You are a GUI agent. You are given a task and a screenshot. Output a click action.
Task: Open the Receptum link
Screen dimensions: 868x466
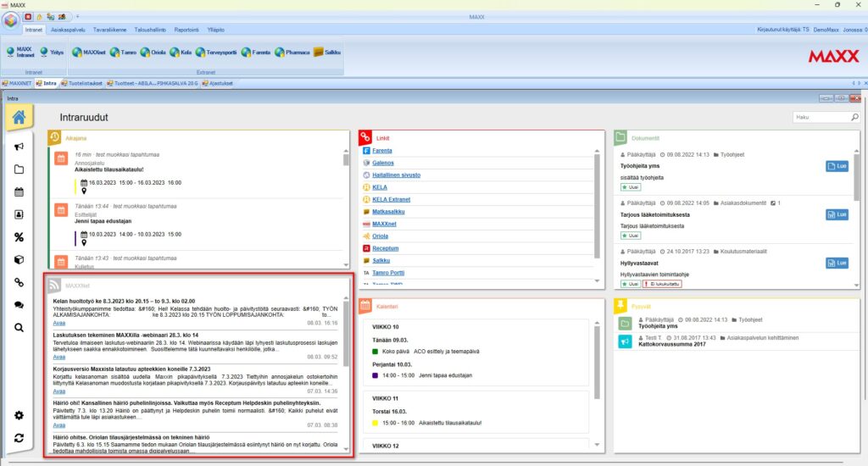pos(386,248)
